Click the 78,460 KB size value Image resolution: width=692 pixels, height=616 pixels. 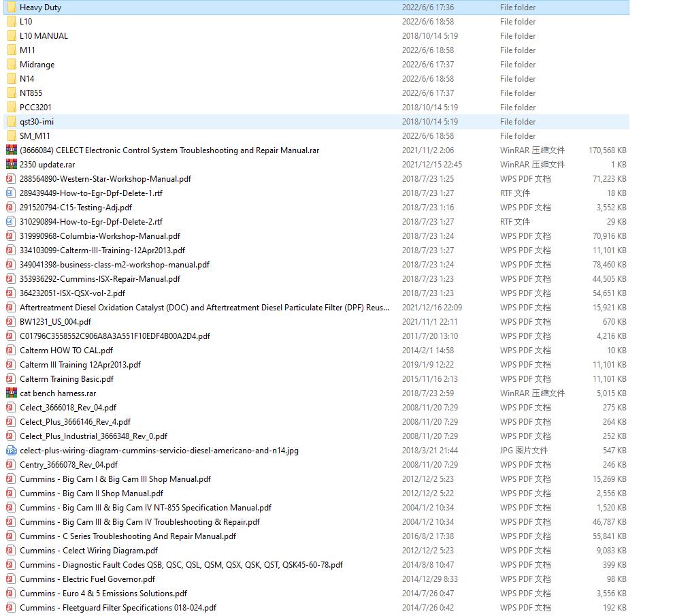[610, 265]
